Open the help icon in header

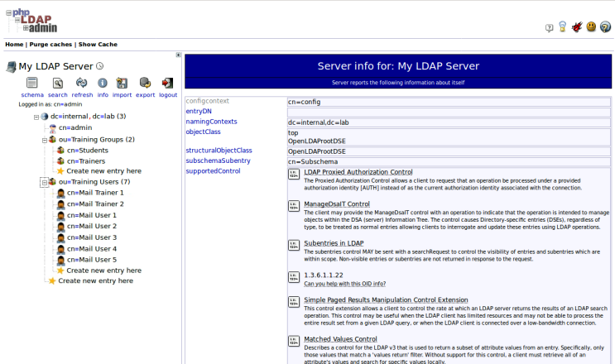(x=605, y=26)
